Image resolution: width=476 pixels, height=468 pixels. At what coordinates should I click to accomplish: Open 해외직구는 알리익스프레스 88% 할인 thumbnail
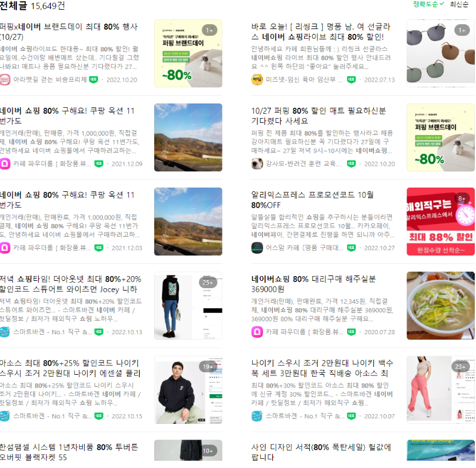pyautogui.click(x=440, y=222)
